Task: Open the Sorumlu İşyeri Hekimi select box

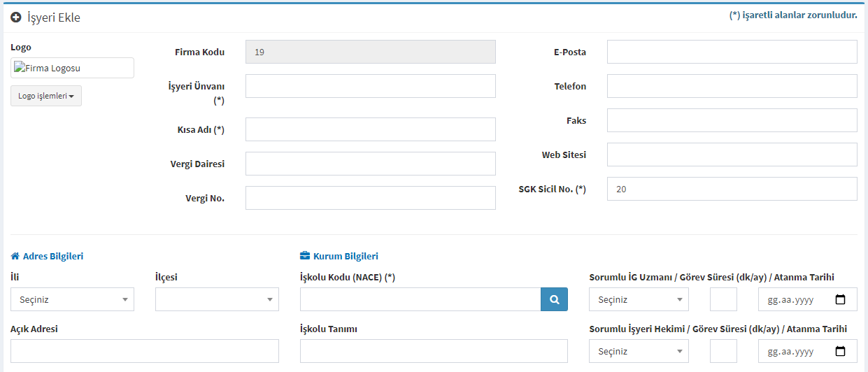Action: (x=639, y=351)
